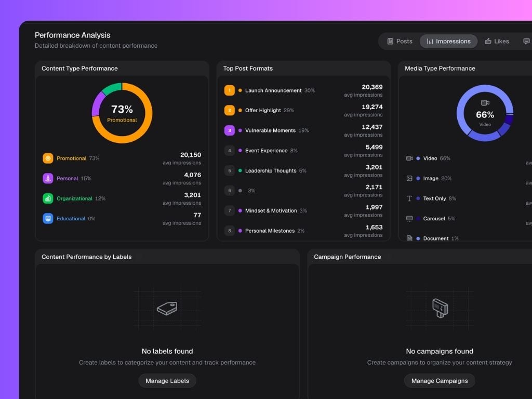Click the Posts document icon
Image resolution: width=532 pixels, height=399 pixels.
[390, 42]
